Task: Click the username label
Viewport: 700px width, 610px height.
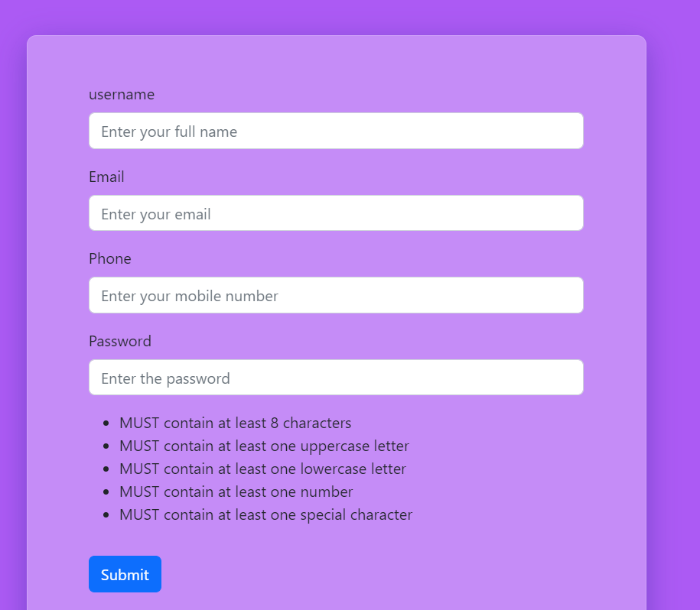Action: click(122, 95)
